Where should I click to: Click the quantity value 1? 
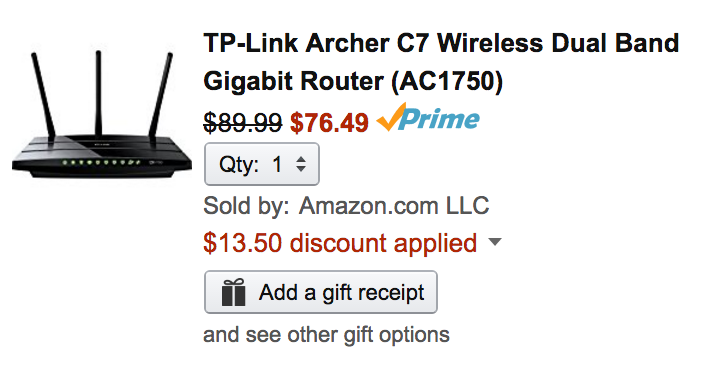click(x=277, y=164)
